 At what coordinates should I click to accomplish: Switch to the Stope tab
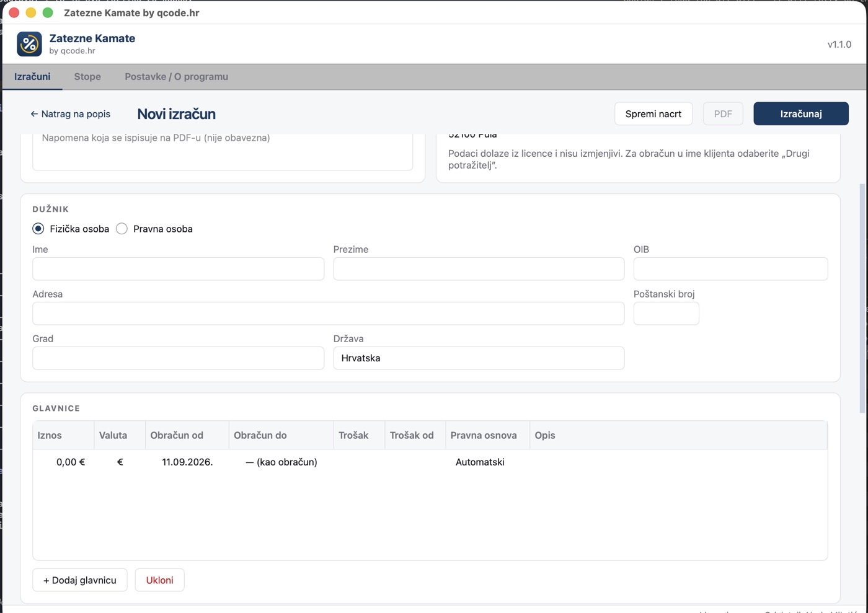(87, 77)
